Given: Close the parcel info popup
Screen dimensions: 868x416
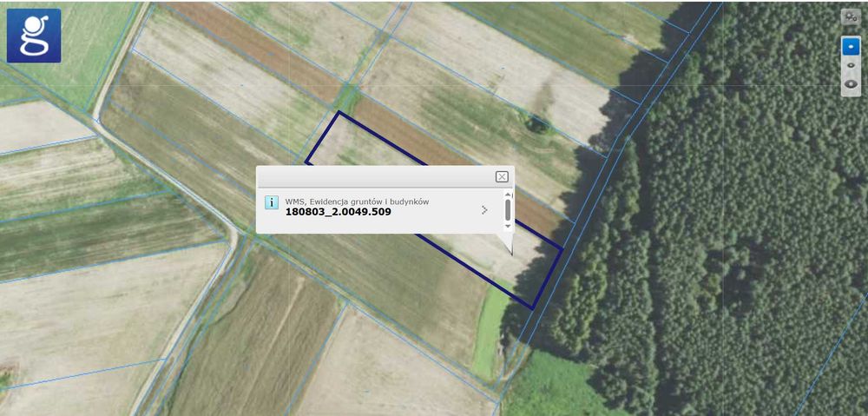Looking at the screenshot, I should tap(502, 176).
